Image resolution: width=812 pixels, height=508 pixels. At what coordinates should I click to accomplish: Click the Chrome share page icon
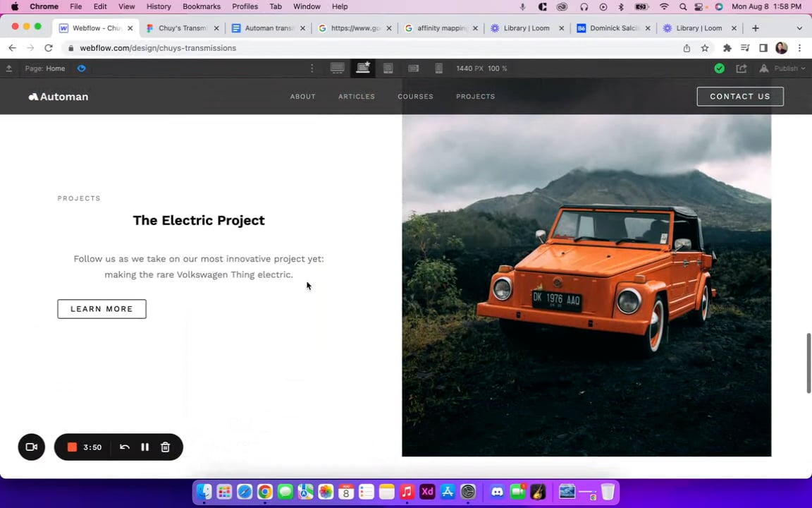coord(687,48)
